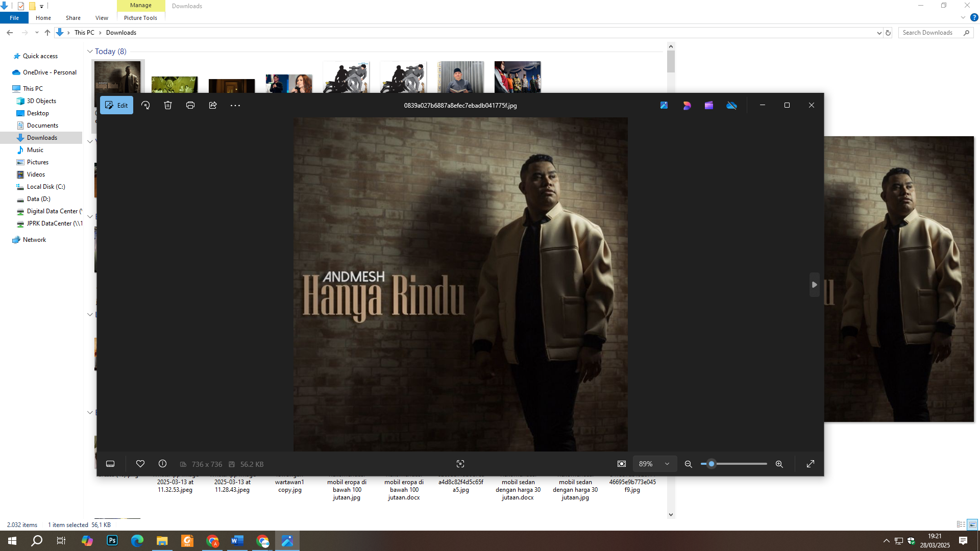Open the recent locations dropdown arrow
The width and height of the screenshot is (980, 551).
[x=37, y=33]
